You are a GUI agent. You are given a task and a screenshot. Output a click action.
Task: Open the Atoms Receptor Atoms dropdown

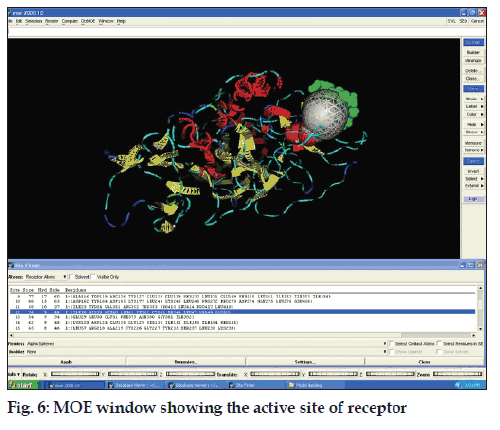pyautogui.click(x=46, y=277)
